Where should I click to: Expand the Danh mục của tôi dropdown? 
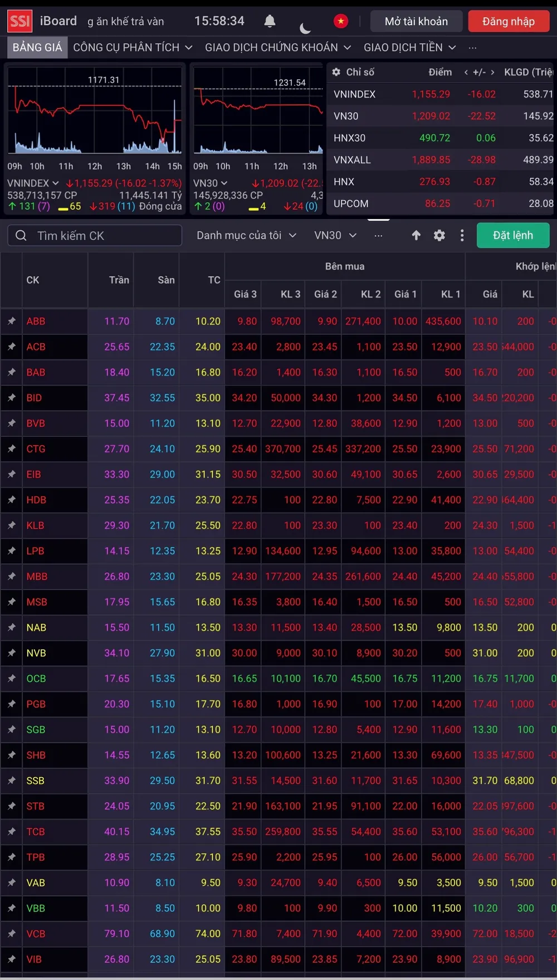pyautogui.click(x=246, y=235)
